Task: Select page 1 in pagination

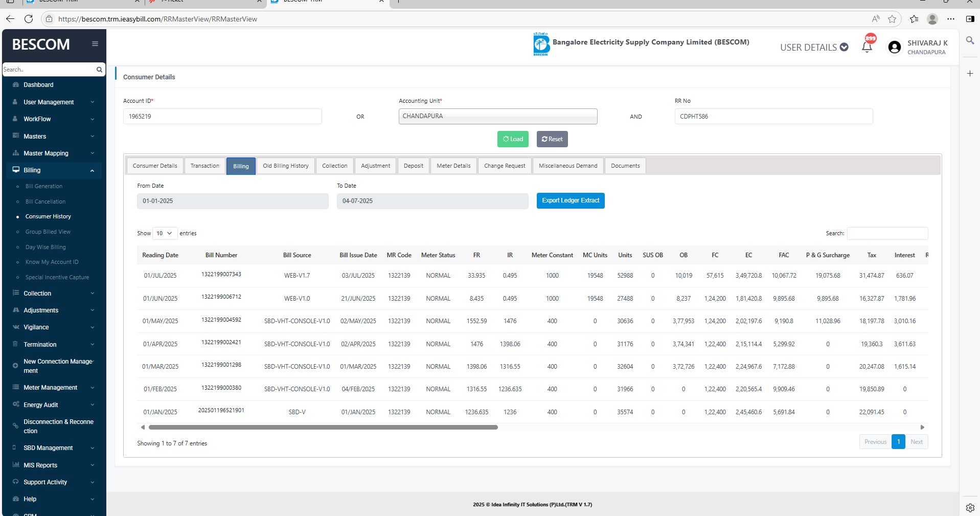Action: [898, 442]
